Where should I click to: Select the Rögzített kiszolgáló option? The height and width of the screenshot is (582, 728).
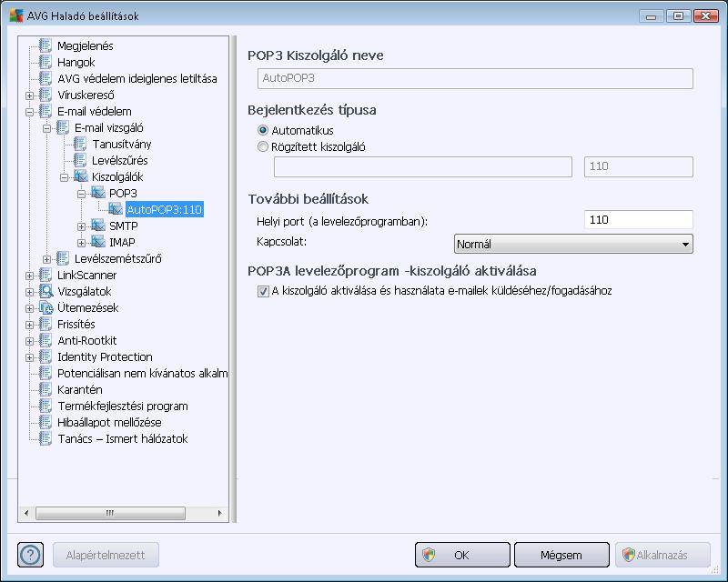tap(263, 146)
